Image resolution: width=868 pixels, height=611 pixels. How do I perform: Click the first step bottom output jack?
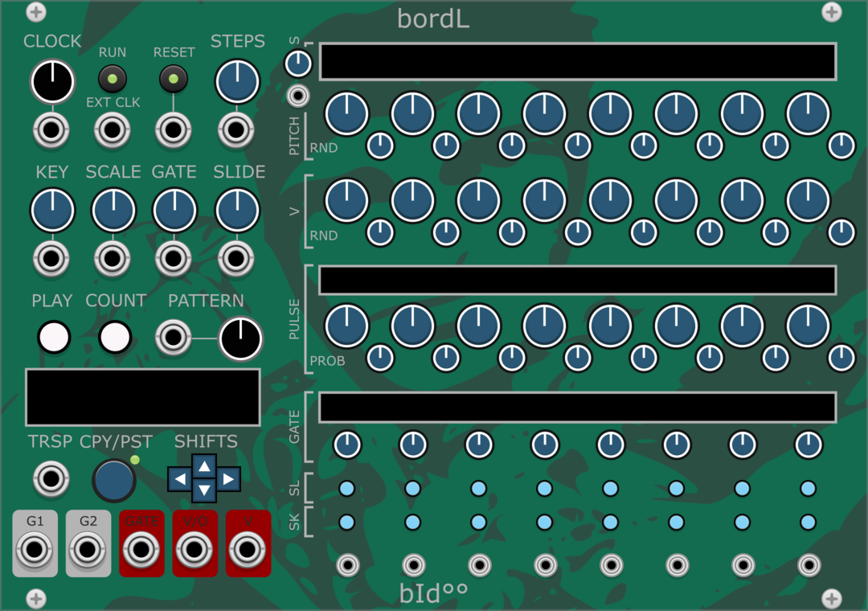(348, 565)
